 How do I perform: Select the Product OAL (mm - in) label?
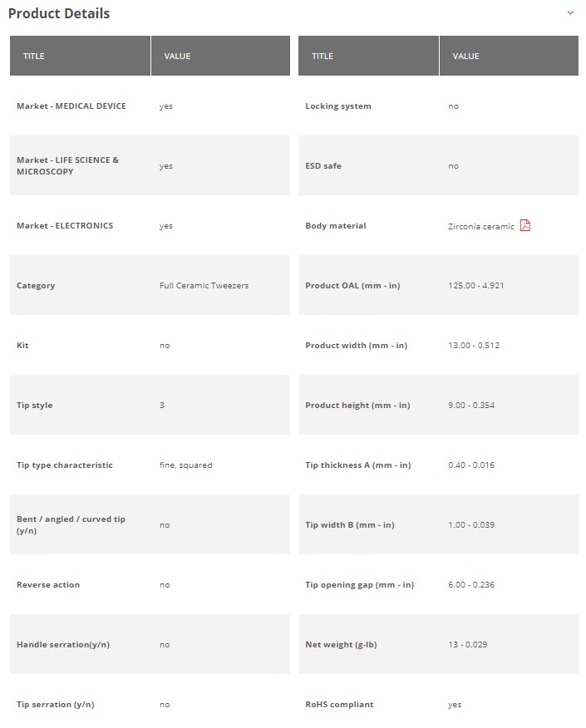[352, 286]
